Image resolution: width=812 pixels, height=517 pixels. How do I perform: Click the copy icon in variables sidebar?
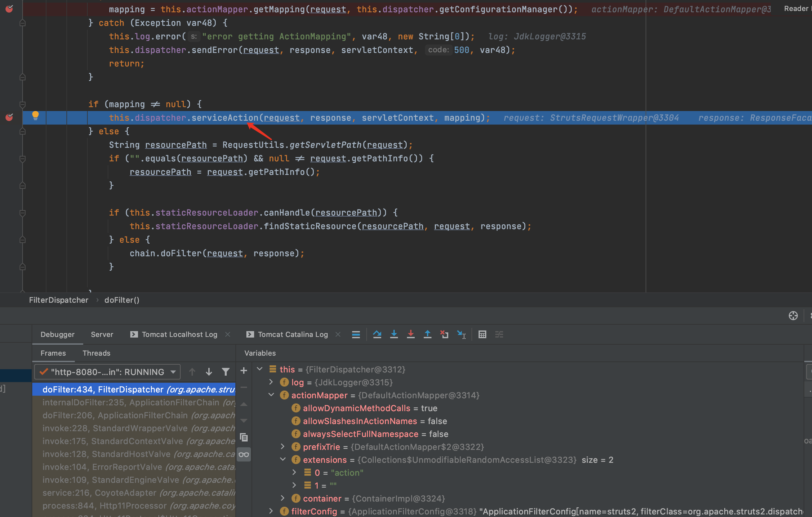tap(244, 438)
